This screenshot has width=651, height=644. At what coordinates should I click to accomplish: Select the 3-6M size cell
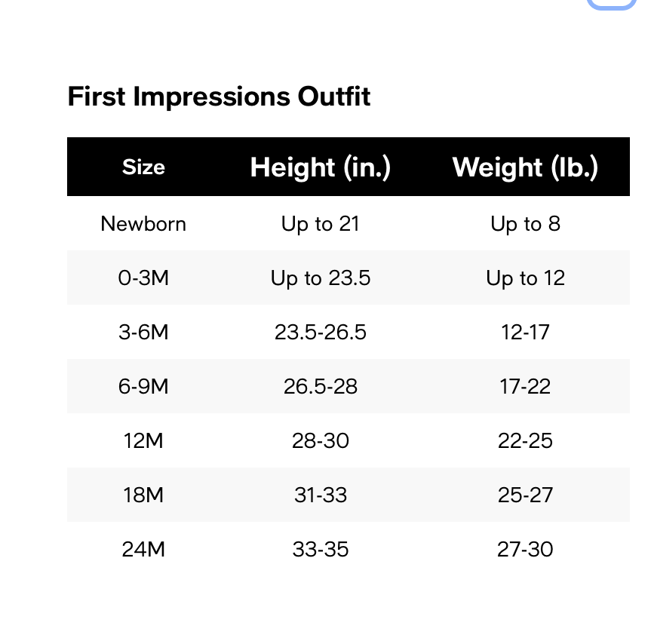[x=143, y=333]
